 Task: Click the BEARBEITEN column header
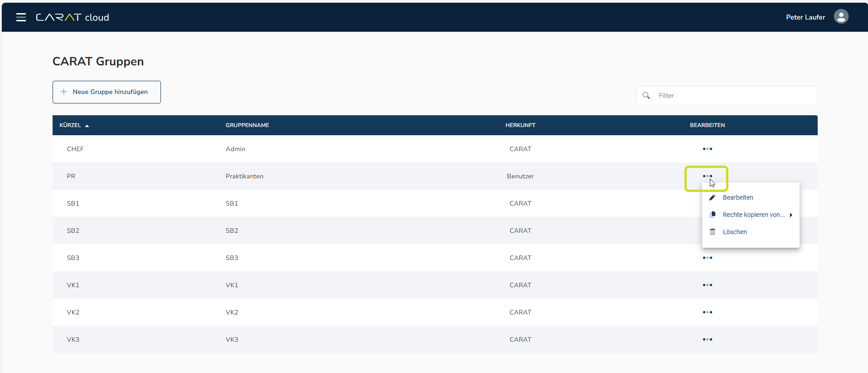707,125
